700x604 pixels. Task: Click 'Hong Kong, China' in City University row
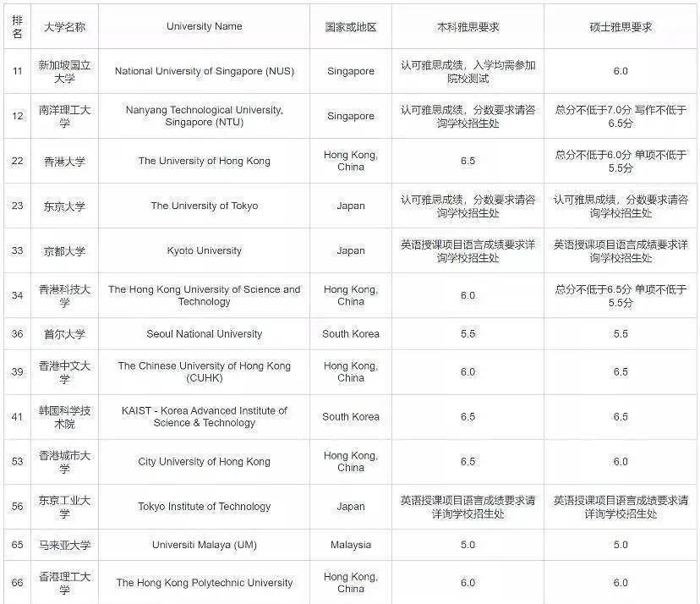351,462
